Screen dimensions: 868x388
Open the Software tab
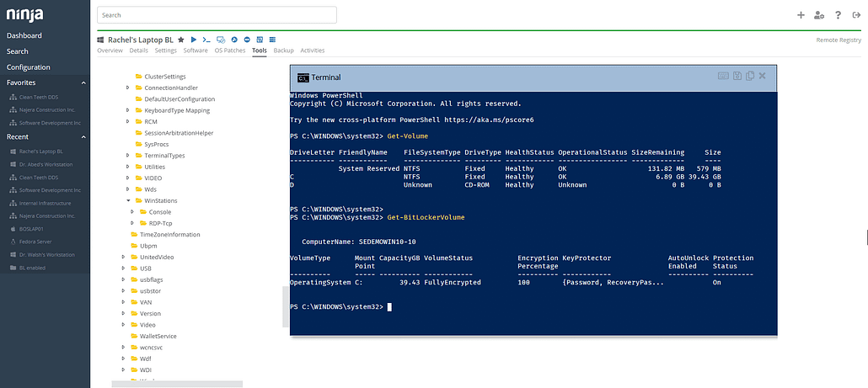click(x=196, y=50)
